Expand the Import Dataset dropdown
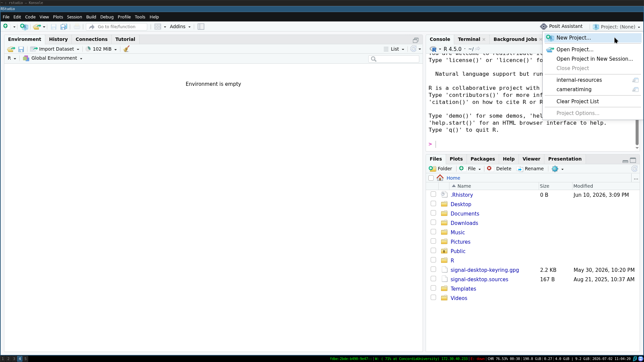644x362 pixels. (55, 49)
